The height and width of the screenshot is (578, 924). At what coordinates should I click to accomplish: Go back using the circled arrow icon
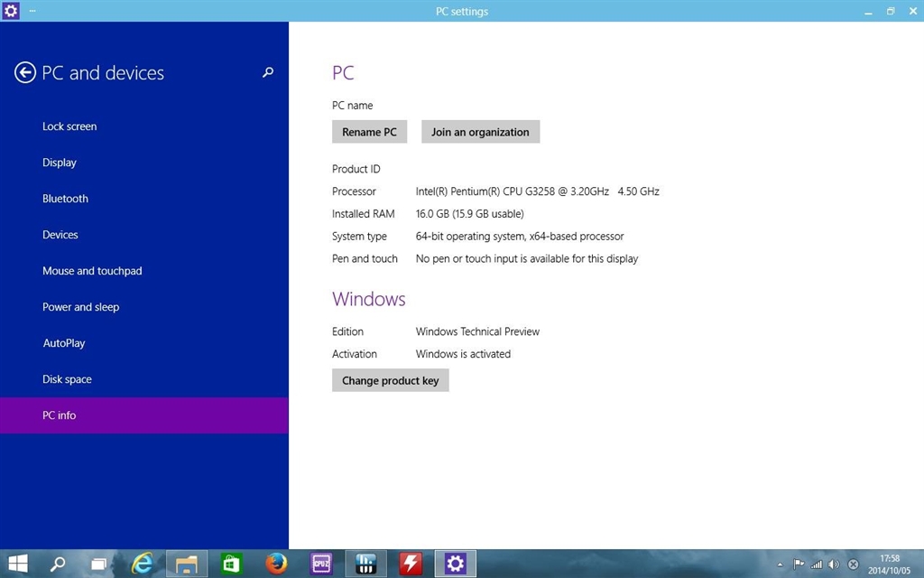pos(24,72)
